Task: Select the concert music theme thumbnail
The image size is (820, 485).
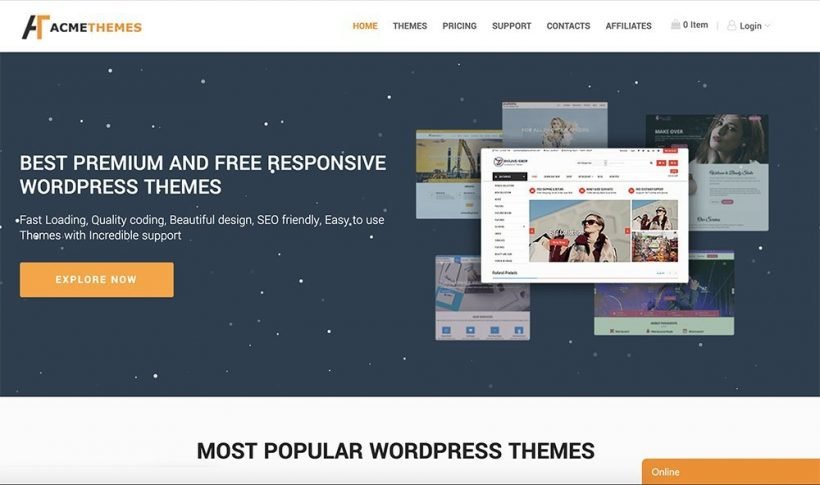Action: click(x=664, y=309)
